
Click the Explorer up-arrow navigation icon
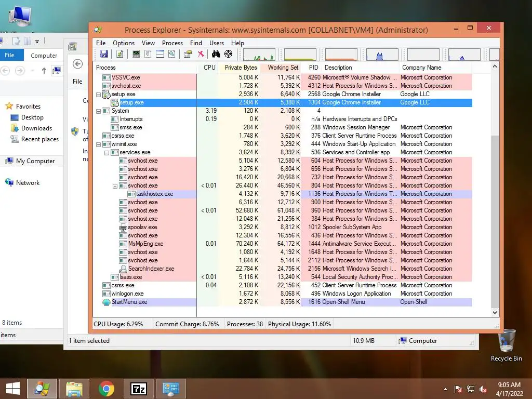click(44, 71)
